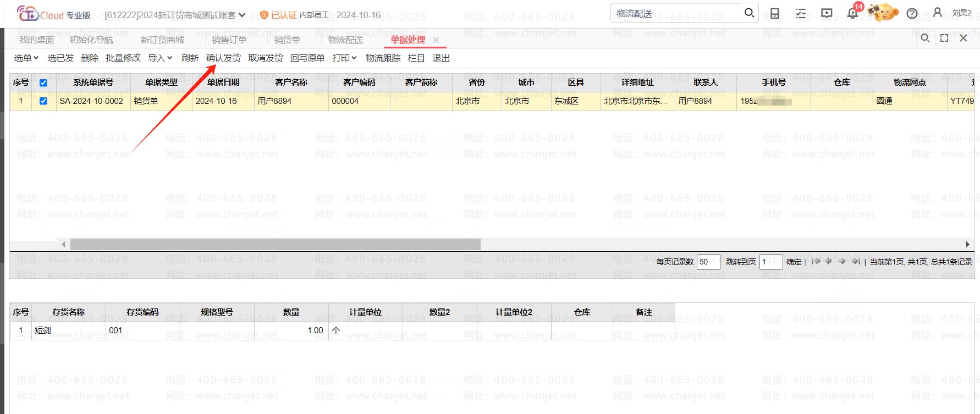Screen dimensions: 980x414
Task: Click the 刷新 refresh button
Action: (x=190, y=58)
